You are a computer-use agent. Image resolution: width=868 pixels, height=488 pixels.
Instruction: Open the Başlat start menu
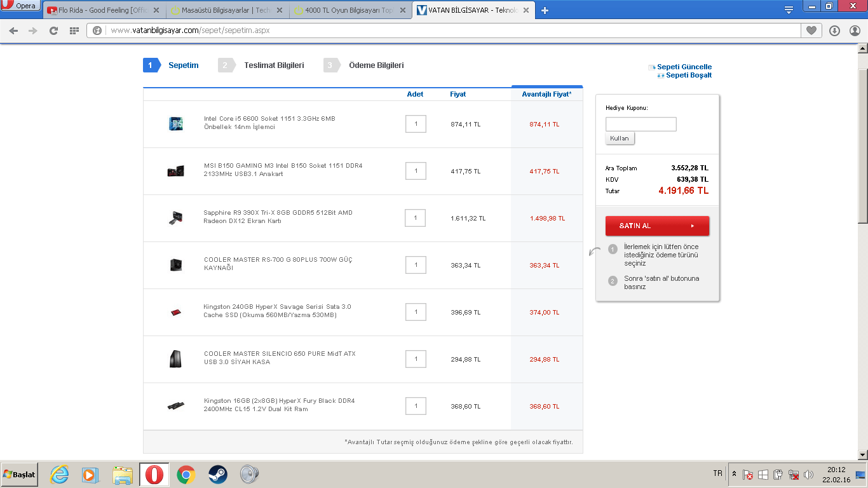tap(20, 474)
